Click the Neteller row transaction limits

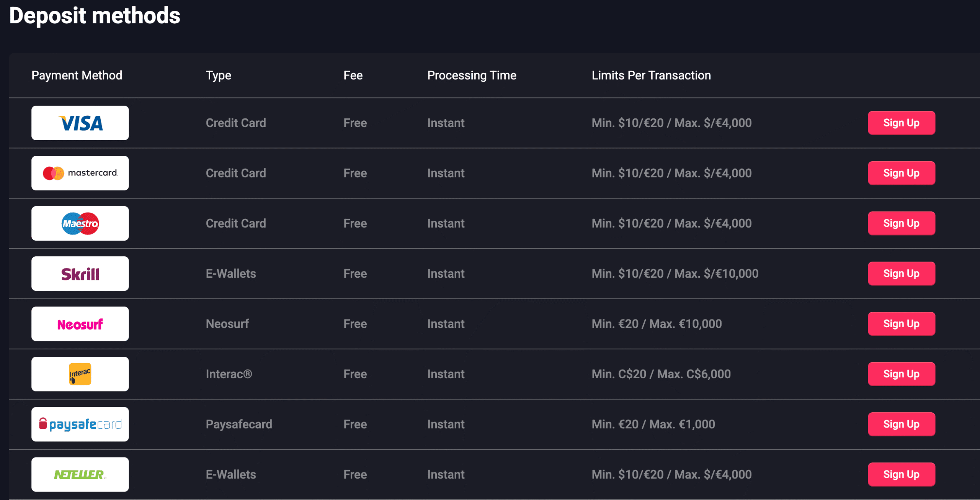click(672, 474)
